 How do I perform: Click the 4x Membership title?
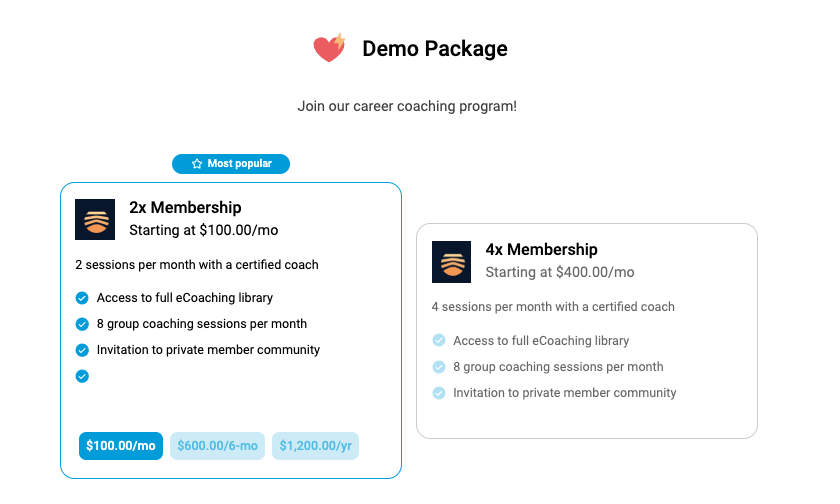tap(542, 249)
